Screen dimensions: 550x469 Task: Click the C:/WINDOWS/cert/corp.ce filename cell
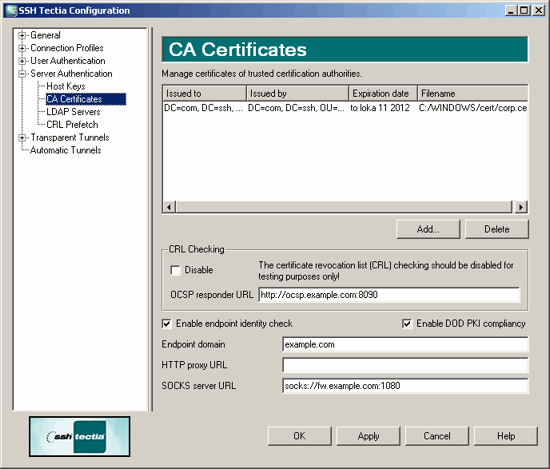point(473,108)
